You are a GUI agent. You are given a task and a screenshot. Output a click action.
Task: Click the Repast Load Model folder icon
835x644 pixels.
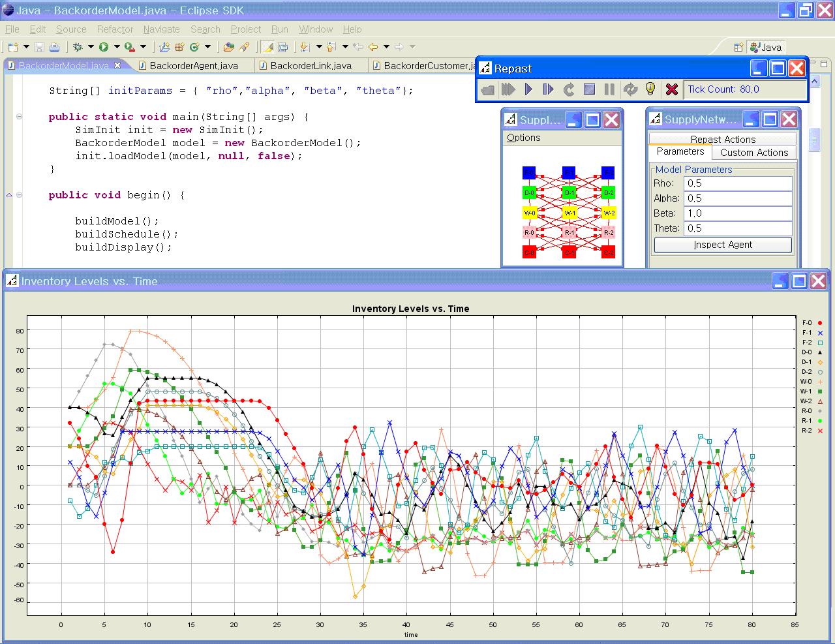pyautogui.click(x=488, y=89)
